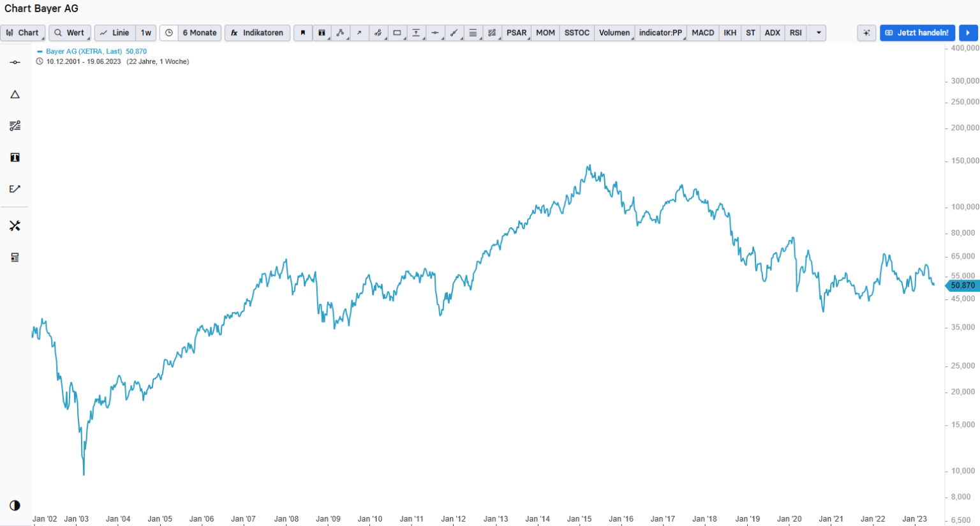This screenshot has width=980, height=526.
Task: Click the Jetzt handeln! button
Action: [917, 33]
